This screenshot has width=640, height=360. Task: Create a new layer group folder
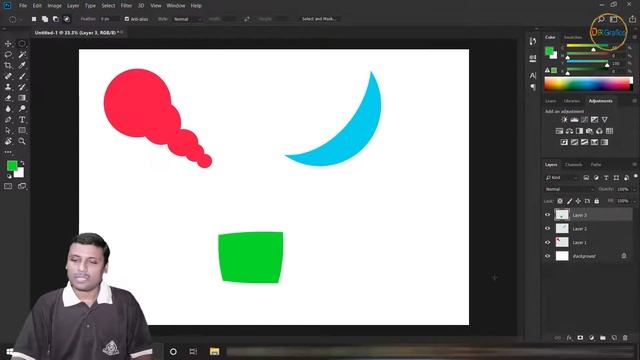(603, 338)
